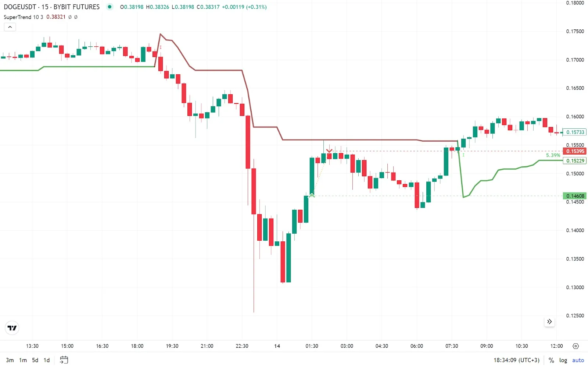Viewport: 588px width, 368px height.
Task: Collapse the indicator legend with the chevron
Action: (x=10, y=27)
